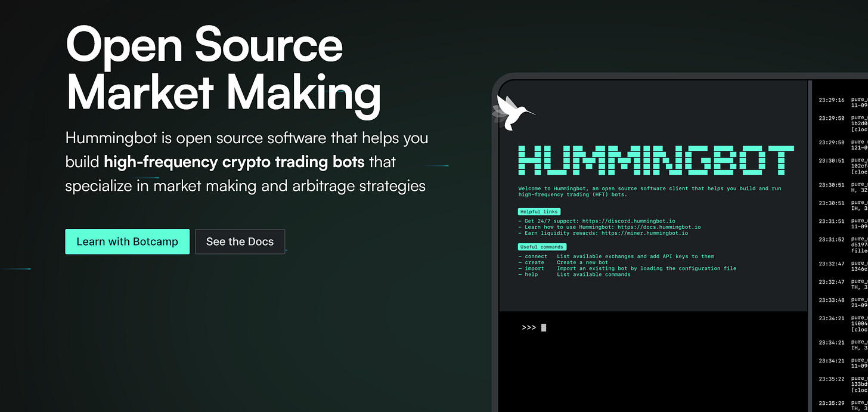Click the Helpful links label in terminal
Screen dimensions: 868x412
tap(539, 212)
